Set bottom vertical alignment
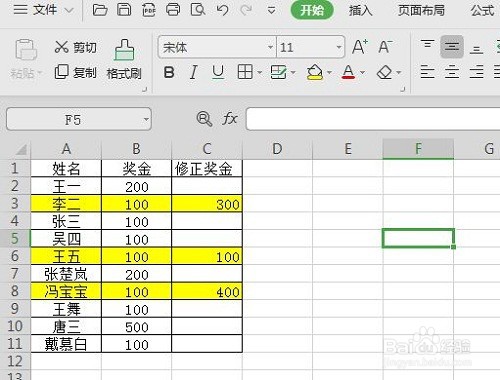 click(x=476, y=49)
